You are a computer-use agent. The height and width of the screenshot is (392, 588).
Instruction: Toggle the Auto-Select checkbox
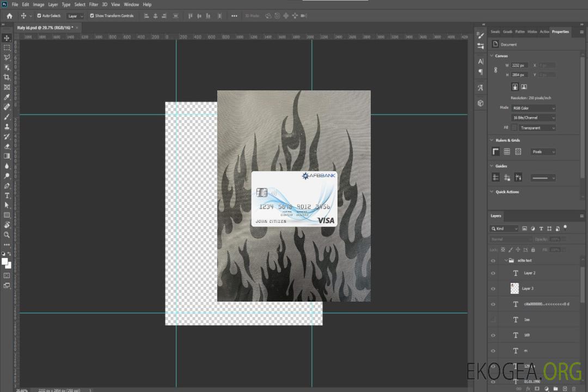[39, 16]
